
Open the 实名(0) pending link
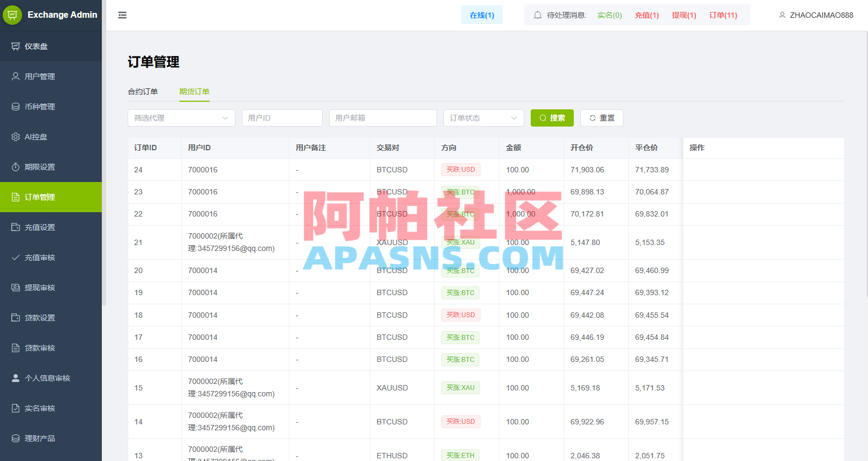point(609,15)
